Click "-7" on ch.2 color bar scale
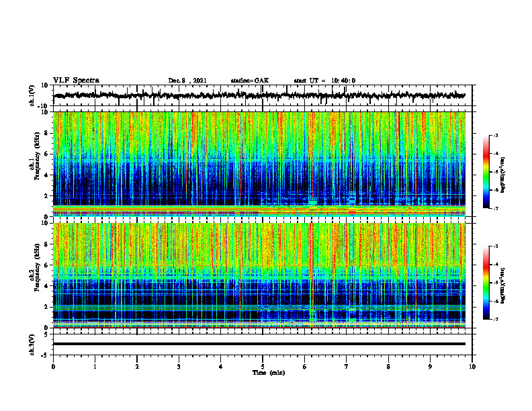The width and height of the screenshot is (532, 411). tap(496, 319)
